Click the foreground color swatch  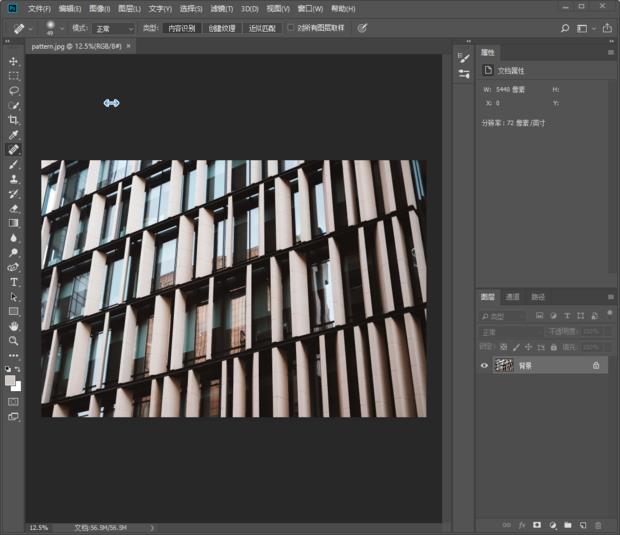click(11, 380)
